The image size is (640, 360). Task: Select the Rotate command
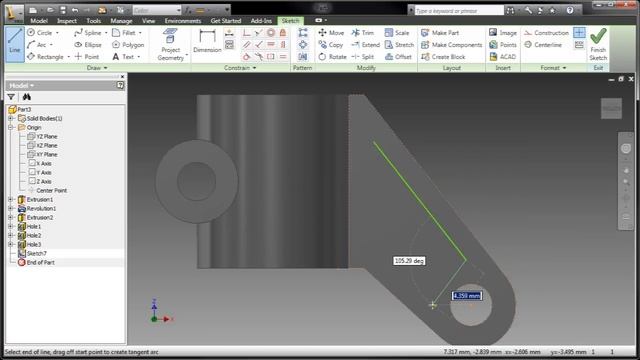click(x=332, y=57)
